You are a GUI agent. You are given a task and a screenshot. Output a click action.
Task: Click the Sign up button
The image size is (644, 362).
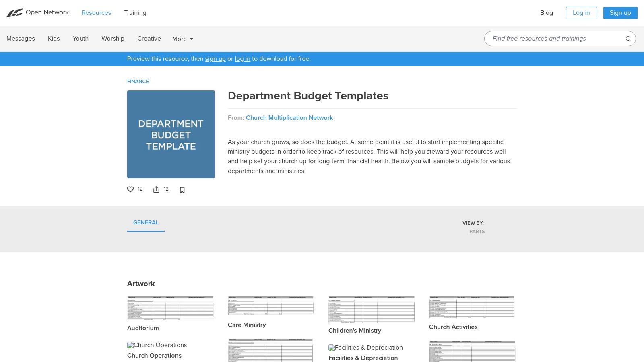tap(620, 13)
